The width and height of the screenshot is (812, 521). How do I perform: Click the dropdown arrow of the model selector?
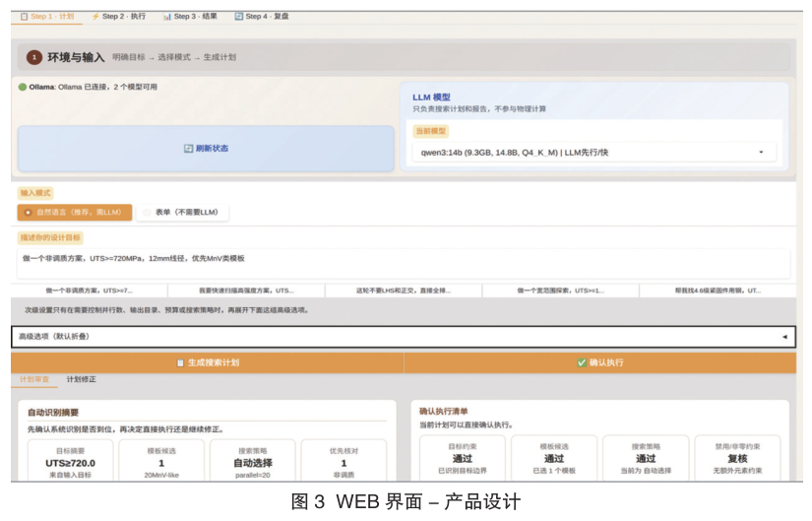click(x=761, y=153)
